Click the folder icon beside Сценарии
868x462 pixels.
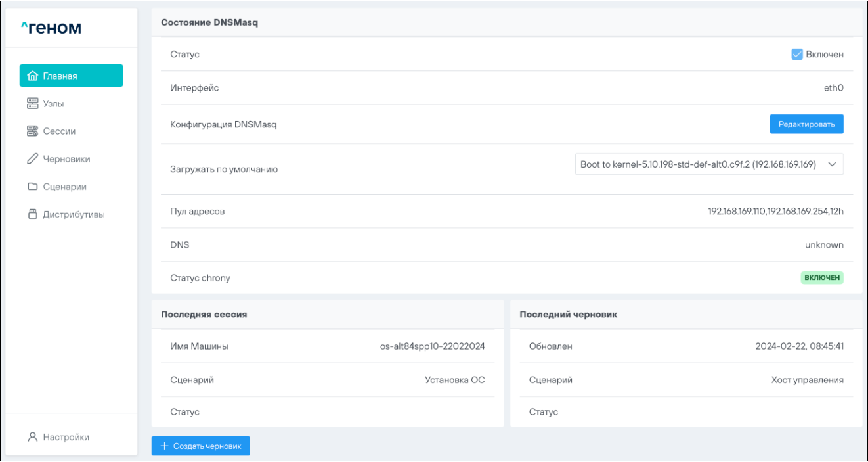(x=32, y=187)
